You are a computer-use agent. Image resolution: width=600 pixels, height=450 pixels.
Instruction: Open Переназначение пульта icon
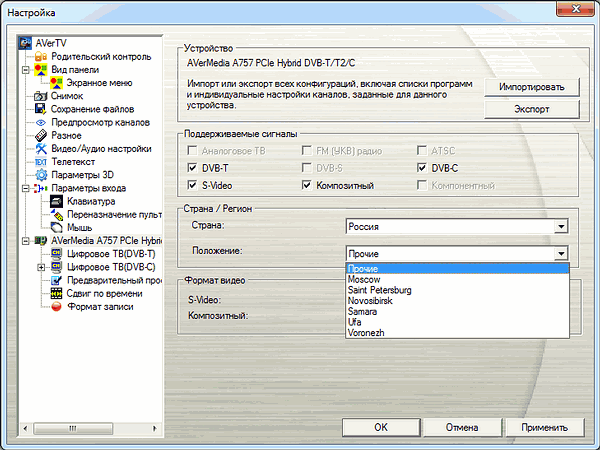coord(56,214)
